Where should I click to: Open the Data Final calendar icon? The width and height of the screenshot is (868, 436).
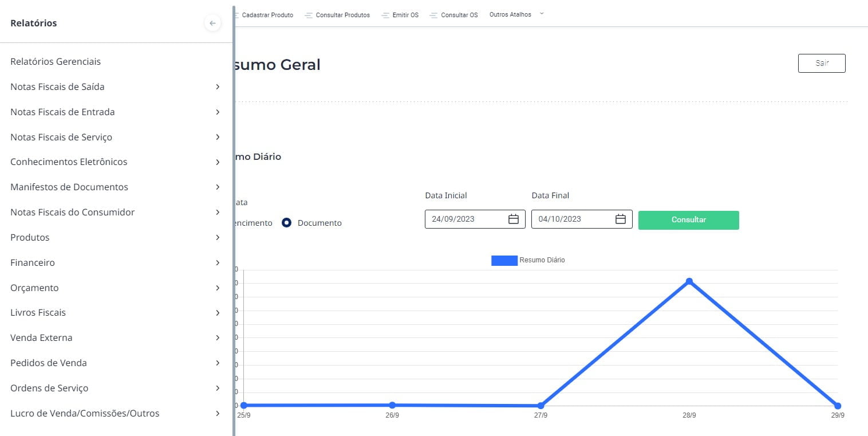pos(620,219)
